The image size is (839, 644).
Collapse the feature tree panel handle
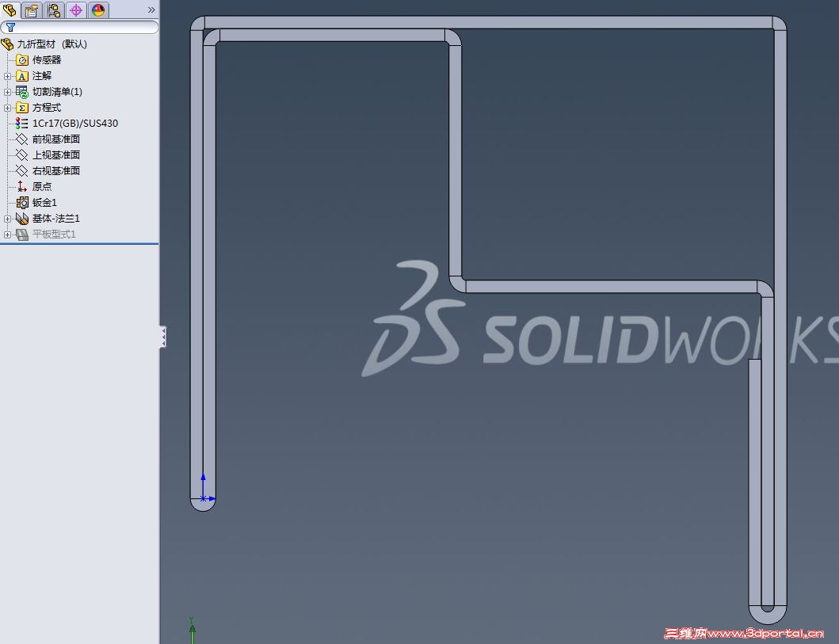162,337
